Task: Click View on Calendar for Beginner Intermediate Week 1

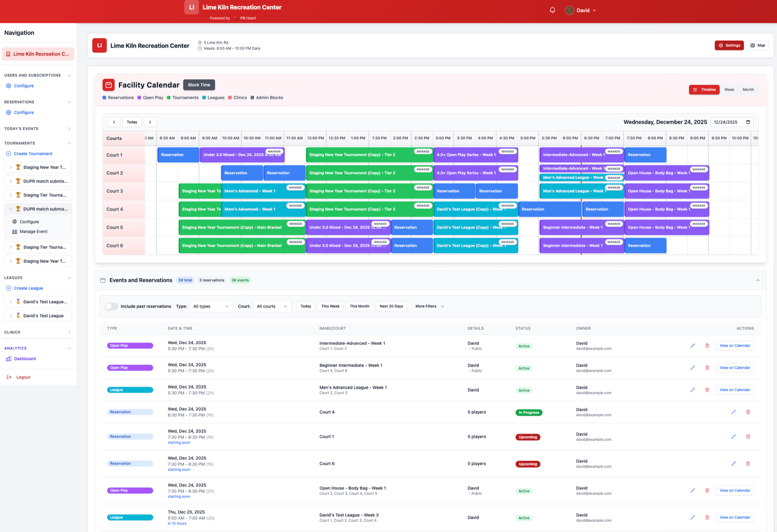Action: click(734, 367)
